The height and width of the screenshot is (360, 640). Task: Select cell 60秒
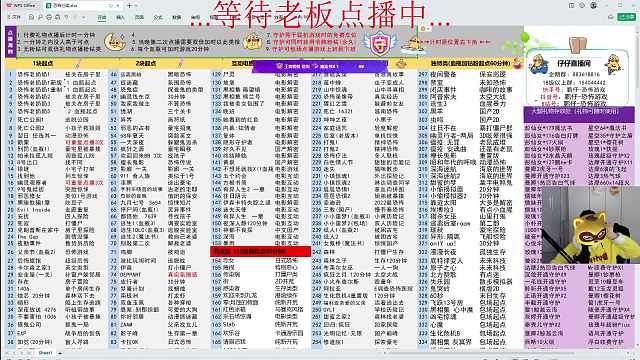[436, 296]
